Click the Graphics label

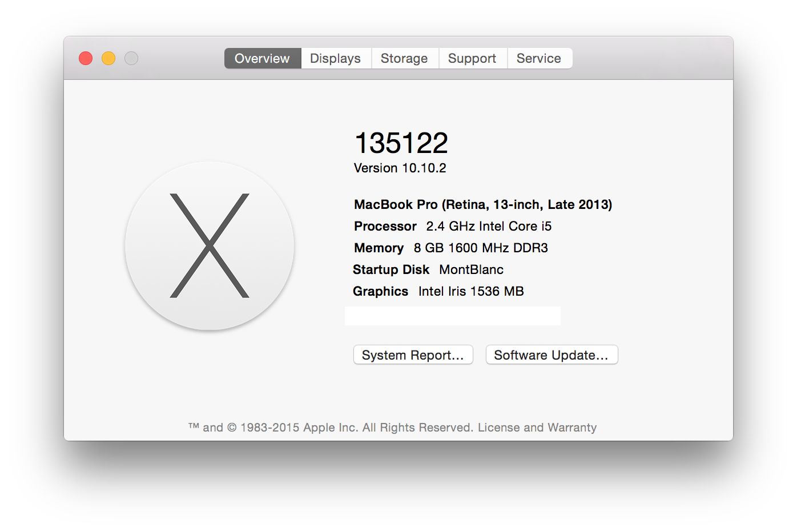click(381, 291)
